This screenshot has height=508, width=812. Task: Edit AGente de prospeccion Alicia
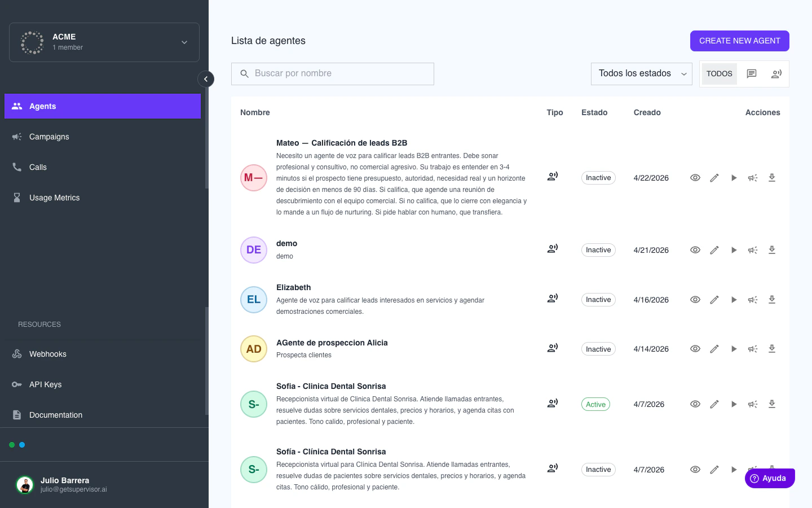(714, 349)
